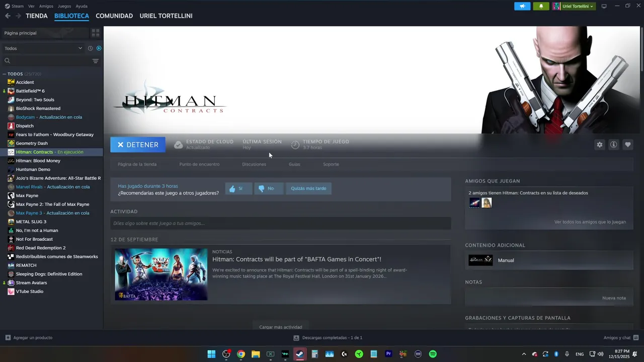Open Chrome from the taskbar
Image resolution: width=644 pixels, height=362 pixels.
click(x=241, y=354)
